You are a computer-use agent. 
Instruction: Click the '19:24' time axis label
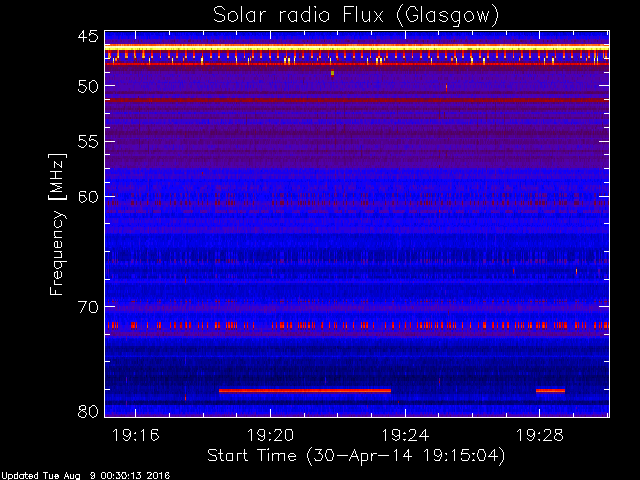(x=405, y=435)
